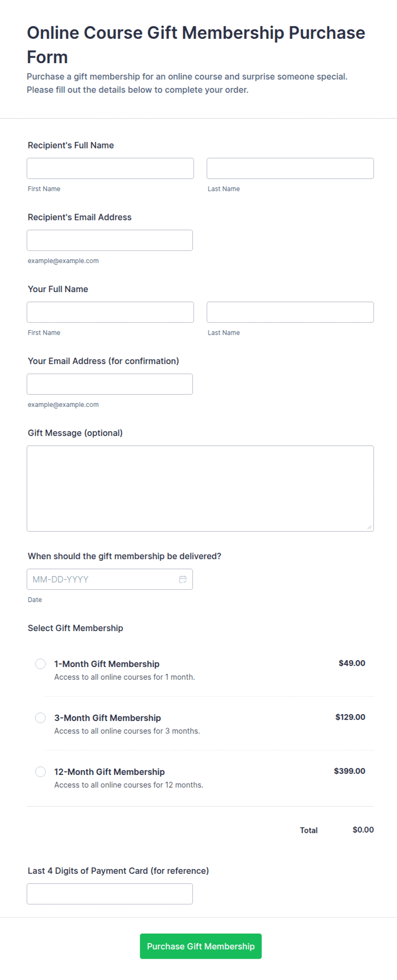The height and width of the screenshot is (980, 397).
Task: Click the $0.00 total amount
Action: click(x=363, y=829)
